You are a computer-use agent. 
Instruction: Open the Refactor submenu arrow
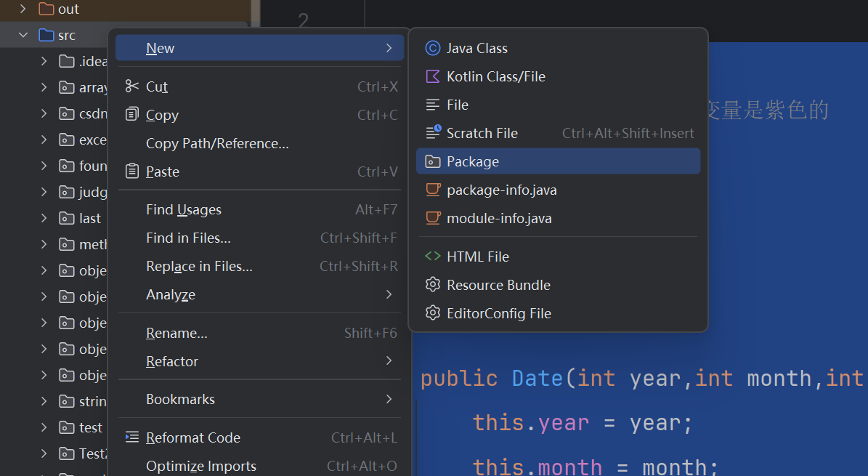click(x=389, y=360)
